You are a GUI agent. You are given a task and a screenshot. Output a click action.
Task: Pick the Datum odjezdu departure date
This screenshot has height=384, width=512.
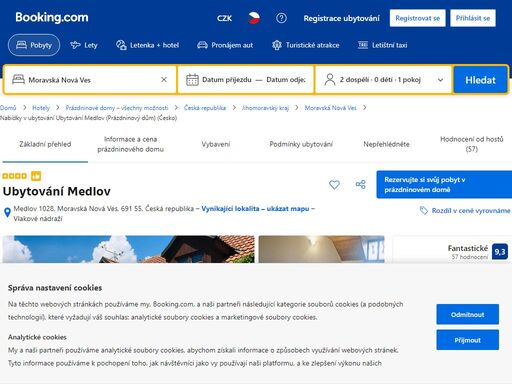(x=286, y=80)
